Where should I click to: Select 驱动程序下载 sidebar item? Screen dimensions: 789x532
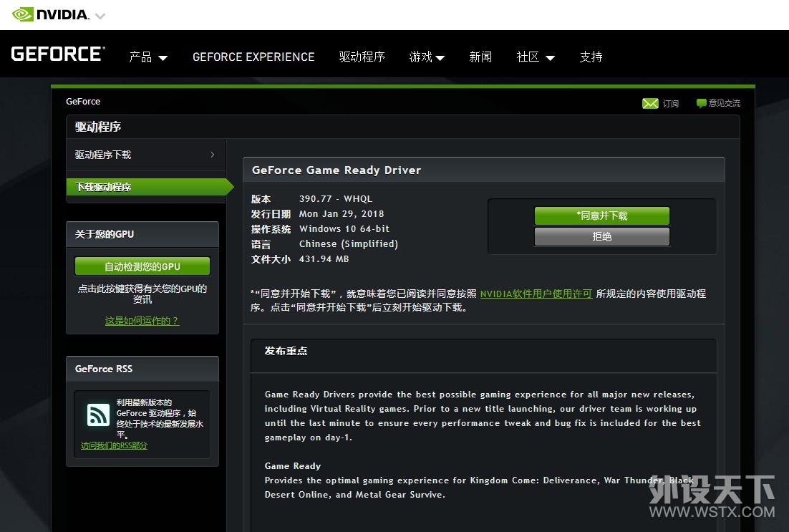tap(146, 155)
